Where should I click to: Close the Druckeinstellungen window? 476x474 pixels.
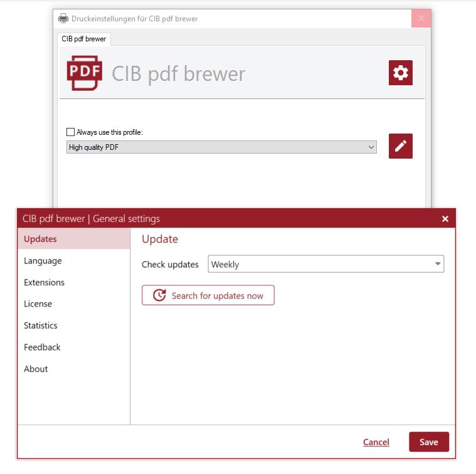point(421,19)
